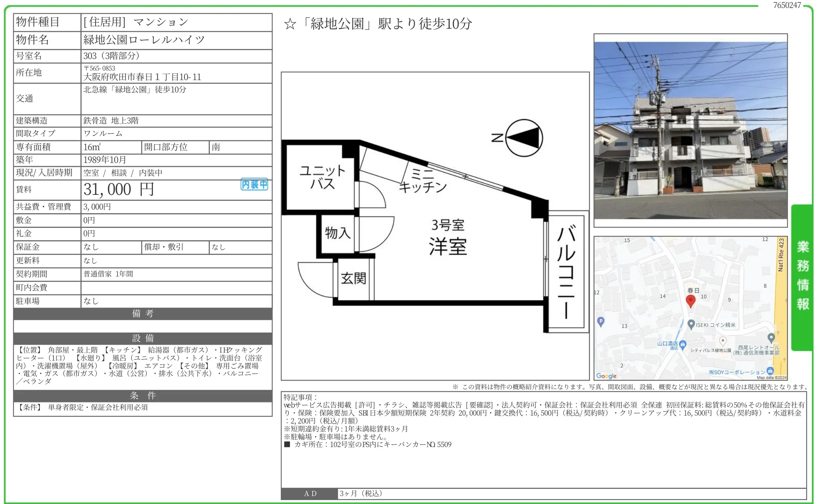Collapse the 条件 section header

tap(141, 396)
